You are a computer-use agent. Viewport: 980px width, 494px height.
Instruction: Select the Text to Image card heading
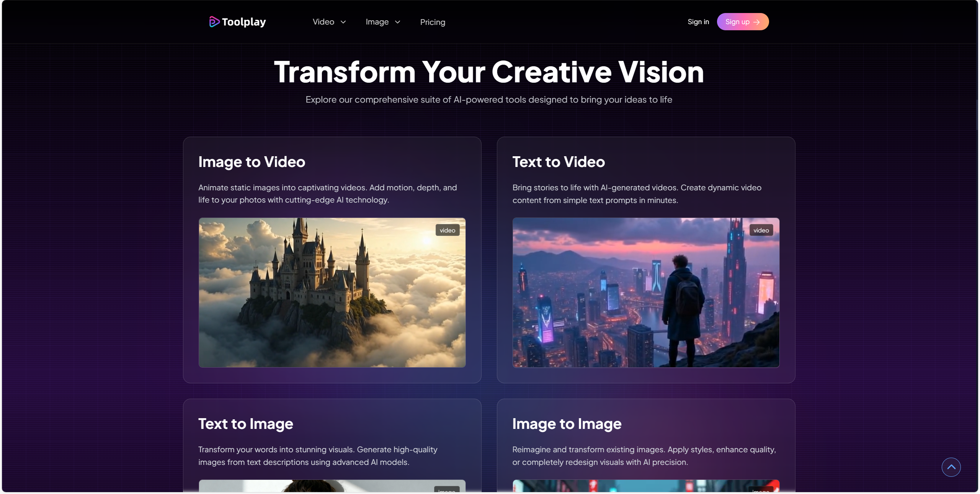tap(245, 424)
